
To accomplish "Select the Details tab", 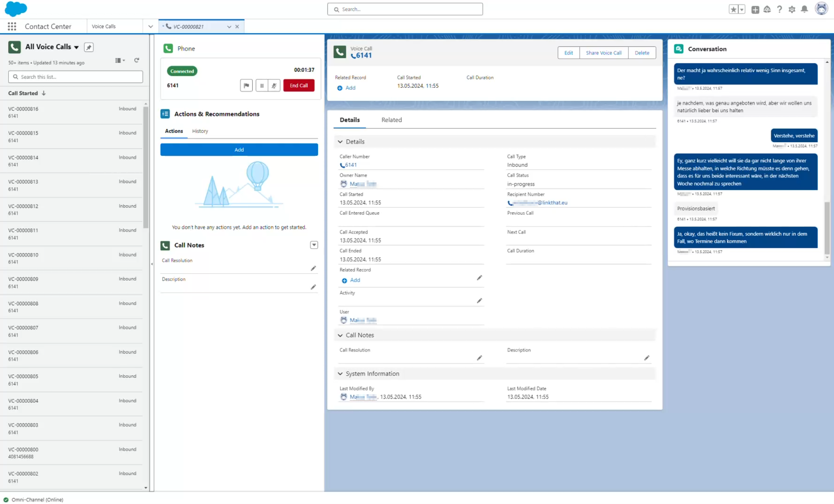I will point(350,120).
